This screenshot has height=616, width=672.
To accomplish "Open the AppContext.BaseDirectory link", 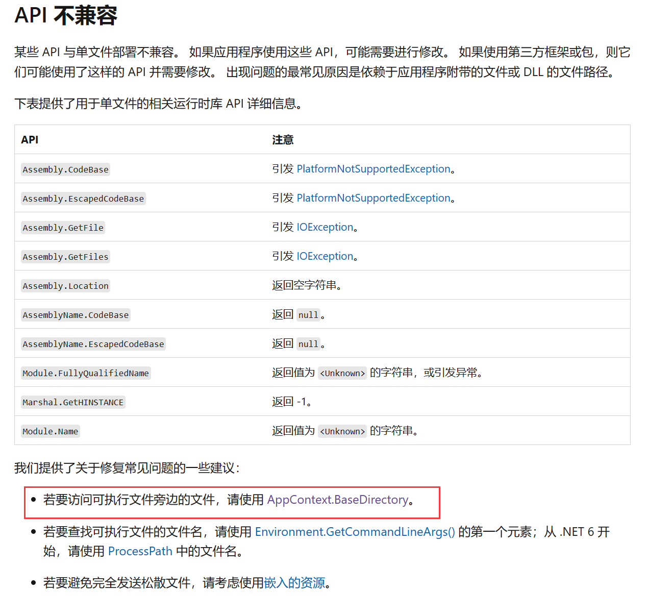I will tap(337, 500).
